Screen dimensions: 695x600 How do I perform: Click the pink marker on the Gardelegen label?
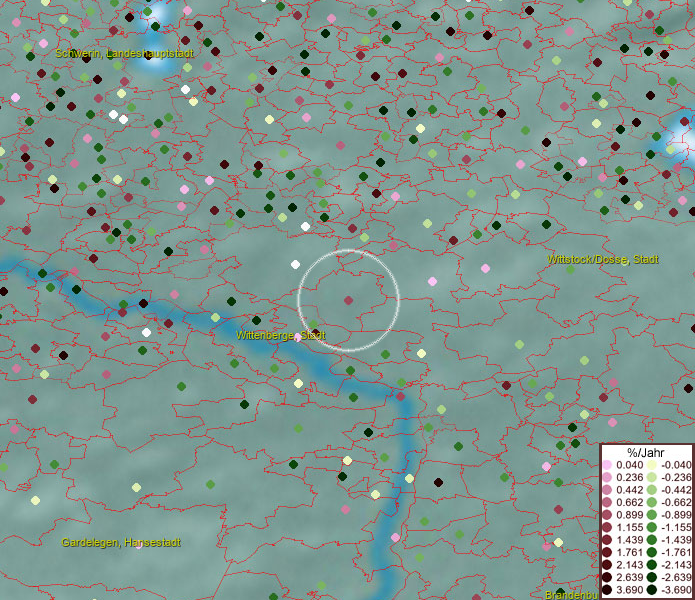point(139,545)
